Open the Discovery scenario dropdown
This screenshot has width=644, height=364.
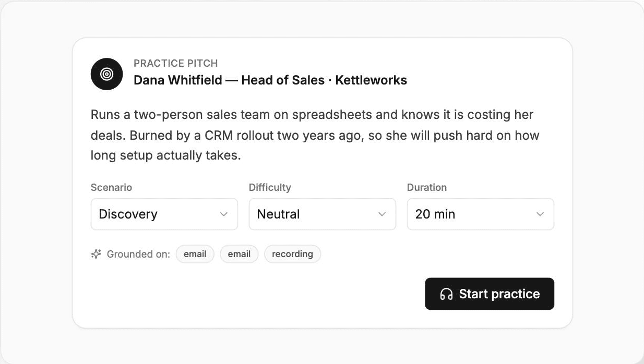[x=164, y=214]
